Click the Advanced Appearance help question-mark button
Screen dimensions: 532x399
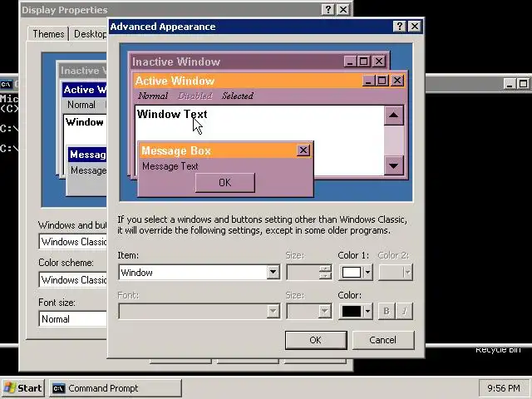(x=400, y=26)
